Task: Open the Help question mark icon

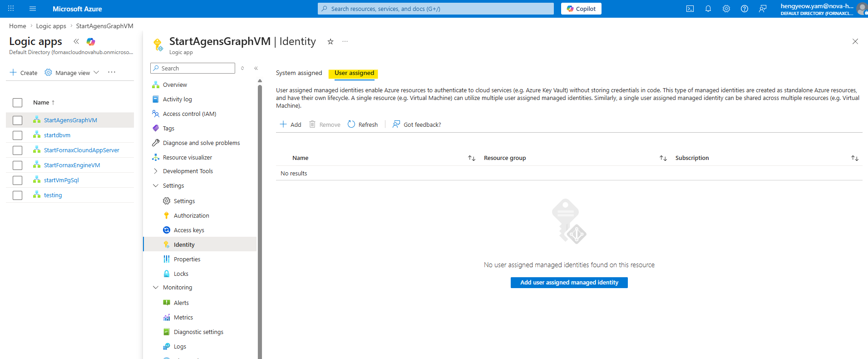Action: tap(745, 9)
